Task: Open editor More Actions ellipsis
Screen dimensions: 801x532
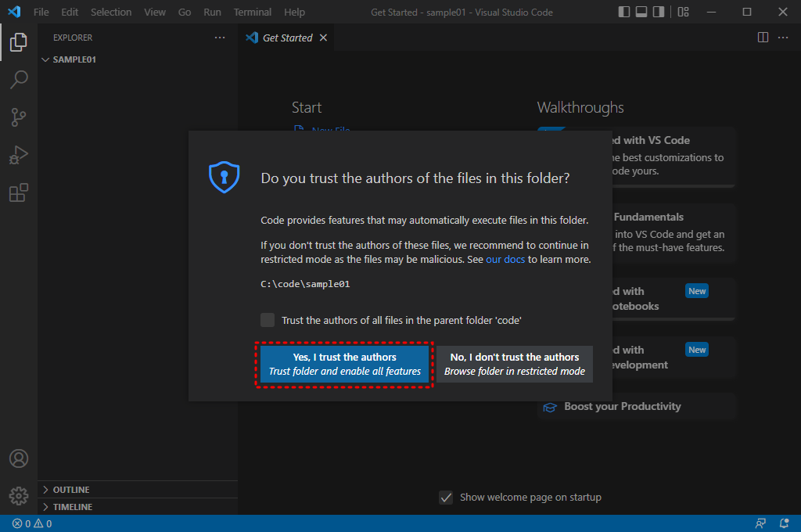Action: [x=782, y=38]
